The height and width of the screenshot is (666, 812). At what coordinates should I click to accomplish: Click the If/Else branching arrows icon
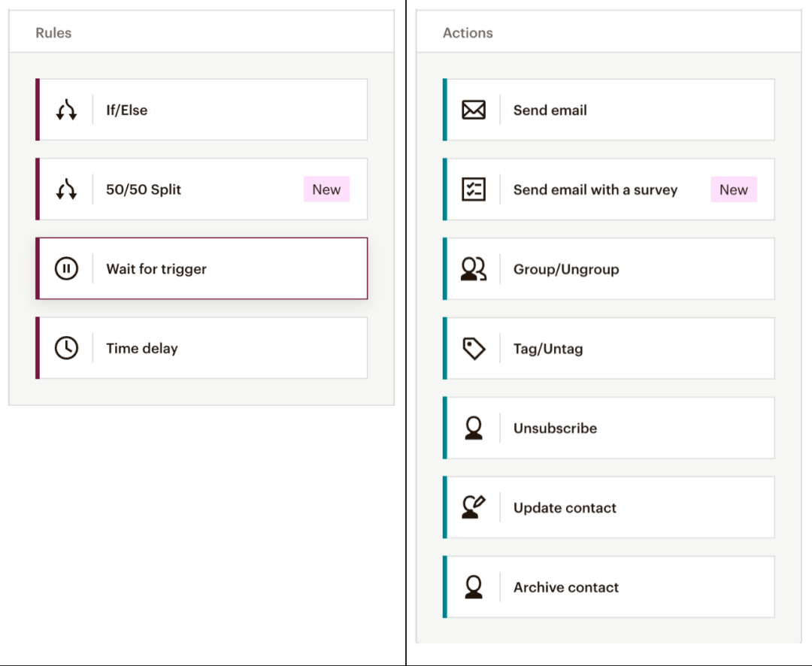point(66,110)
